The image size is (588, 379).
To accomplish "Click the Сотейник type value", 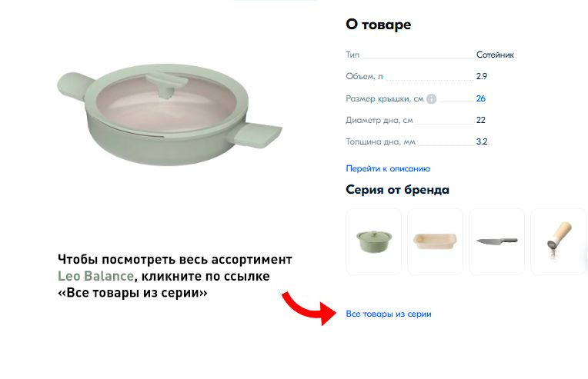I will point(495,55).
